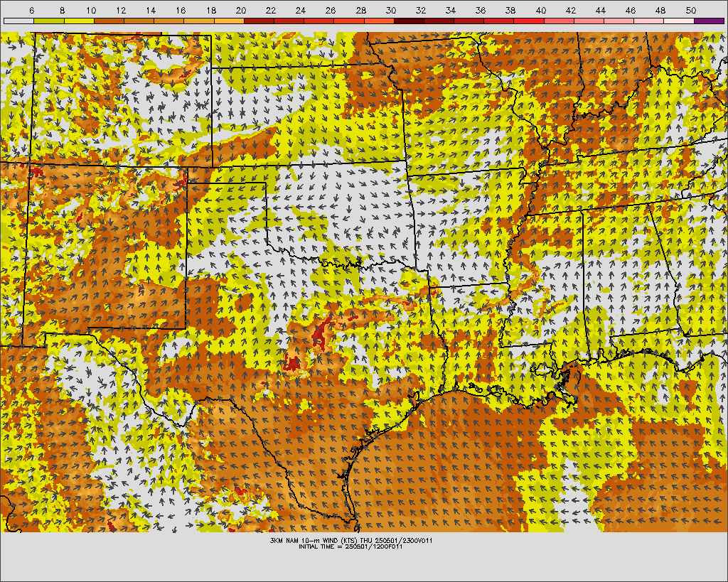This screenshot has height=582, width=728.
Task: Click the legend label '16'
Action: [x=181, y=10]
